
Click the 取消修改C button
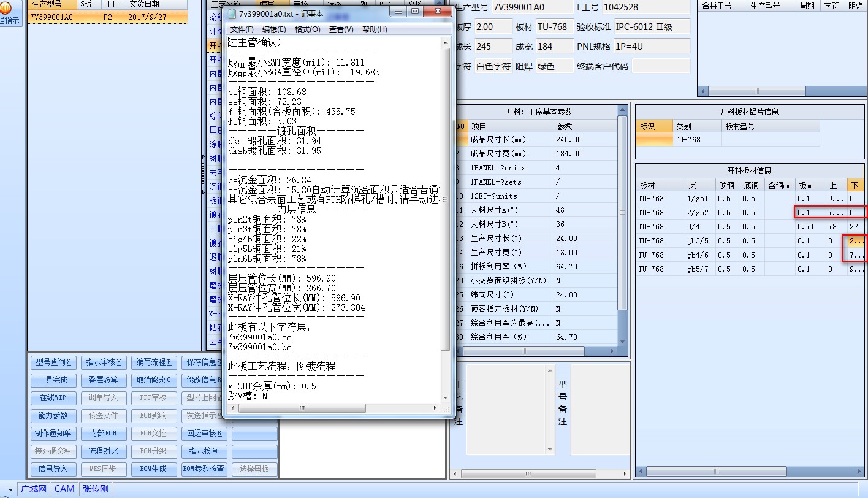point(154,380)
